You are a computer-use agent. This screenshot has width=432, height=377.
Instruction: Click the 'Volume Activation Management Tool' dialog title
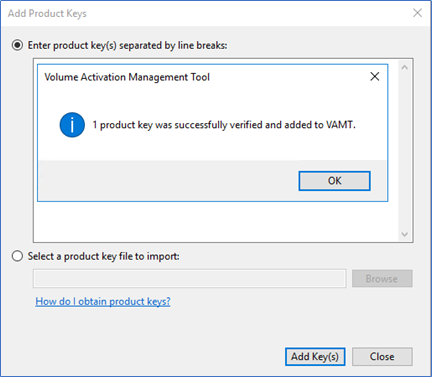click(127, 77)
